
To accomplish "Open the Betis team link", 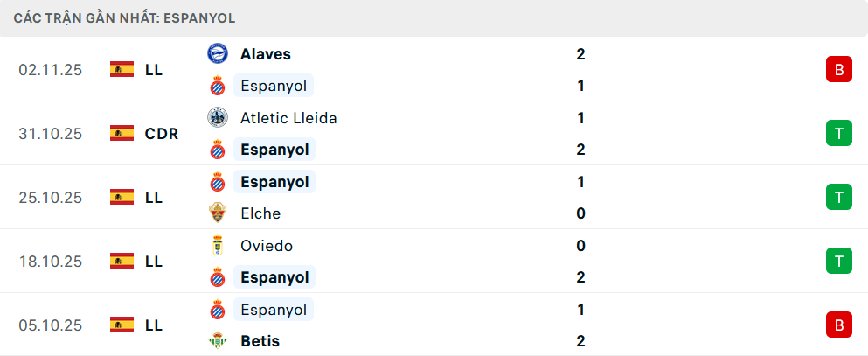I will point(260,341).
